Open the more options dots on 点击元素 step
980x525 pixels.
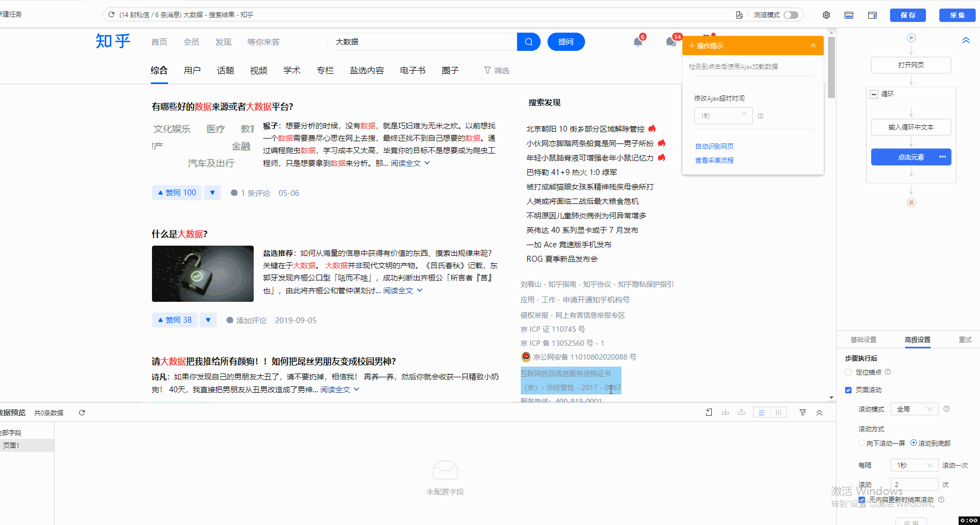tap(943, 157)
